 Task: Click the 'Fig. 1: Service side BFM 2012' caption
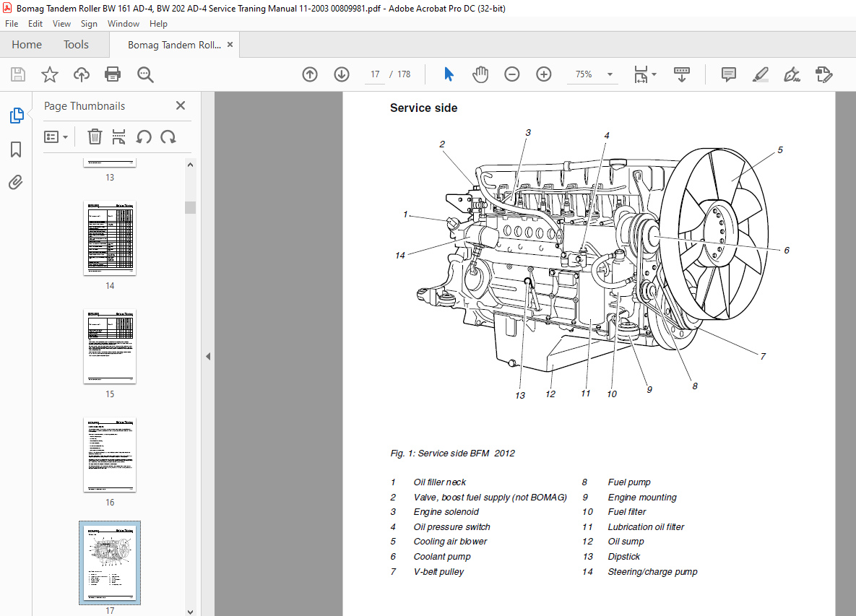tap(453, 454)
